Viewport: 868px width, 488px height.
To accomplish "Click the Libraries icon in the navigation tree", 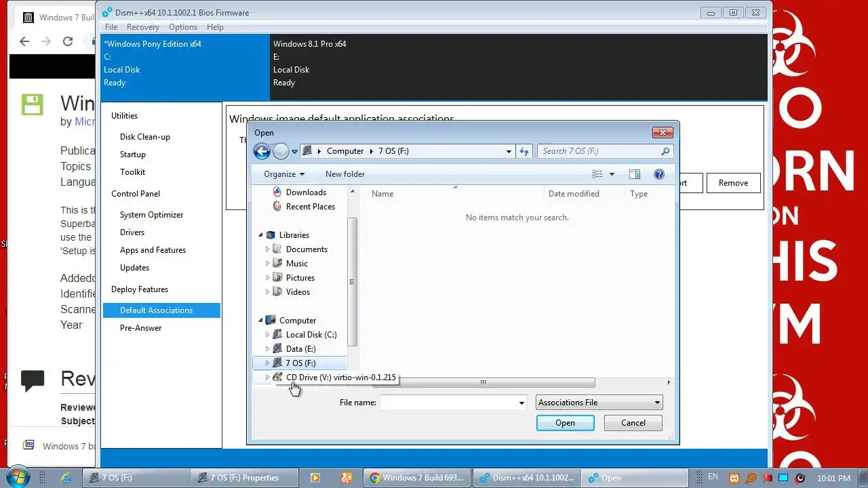I will click(270, 235).
